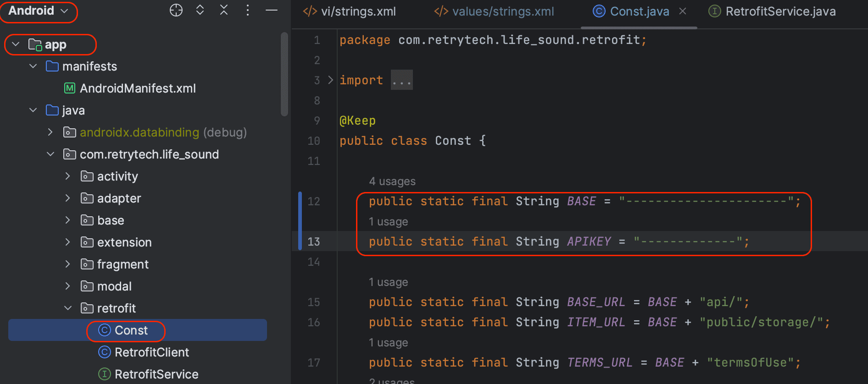This screenshot has width=868, height=384.
Task: Click the AndroidManifest.xml file icon
Action: [70, 88]
